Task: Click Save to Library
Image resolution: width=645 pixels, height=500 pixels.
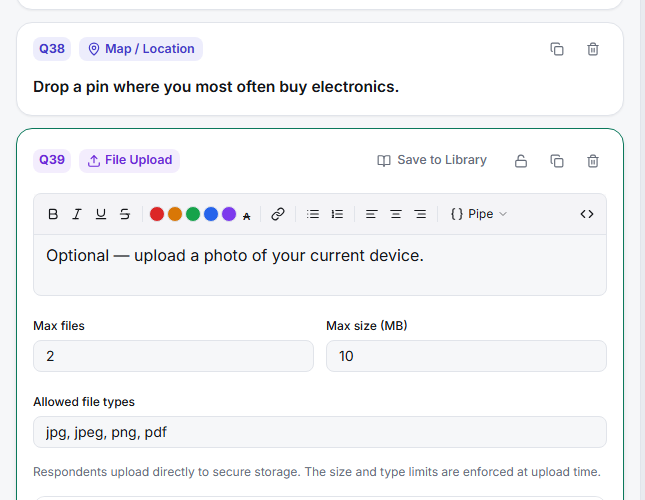Action: pyautogui.click(x=432, y=160)
